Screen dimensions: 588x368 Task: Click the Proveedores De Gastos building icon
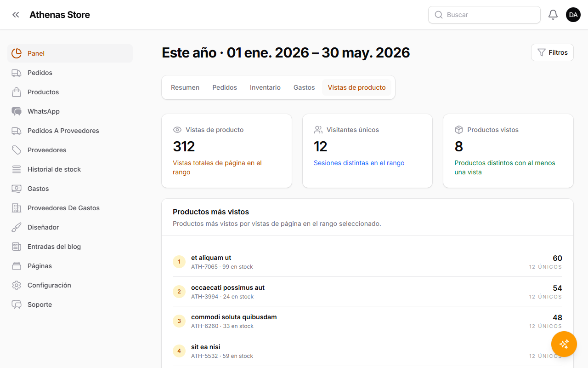[17, 208]
